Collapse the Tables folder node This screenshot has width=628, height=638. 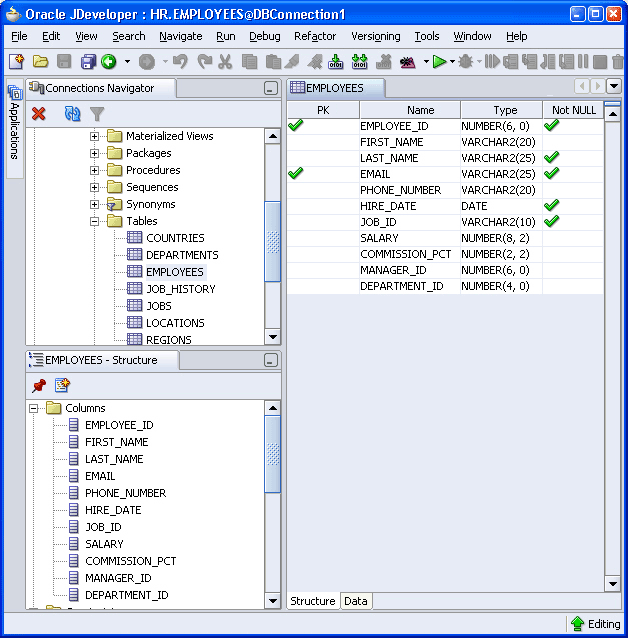point(94,221)
